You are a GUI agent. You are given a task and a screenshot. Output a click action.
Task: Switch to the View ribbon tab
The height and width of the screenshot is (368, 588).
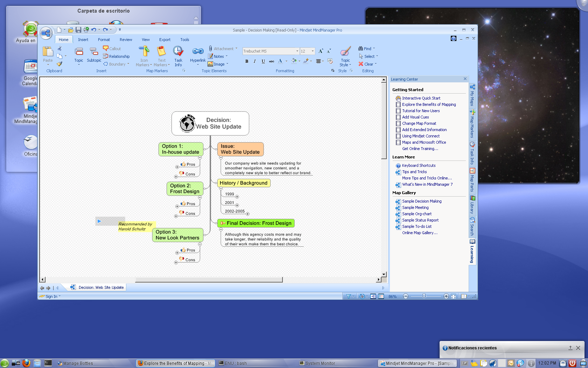click(x=146, y=40)
